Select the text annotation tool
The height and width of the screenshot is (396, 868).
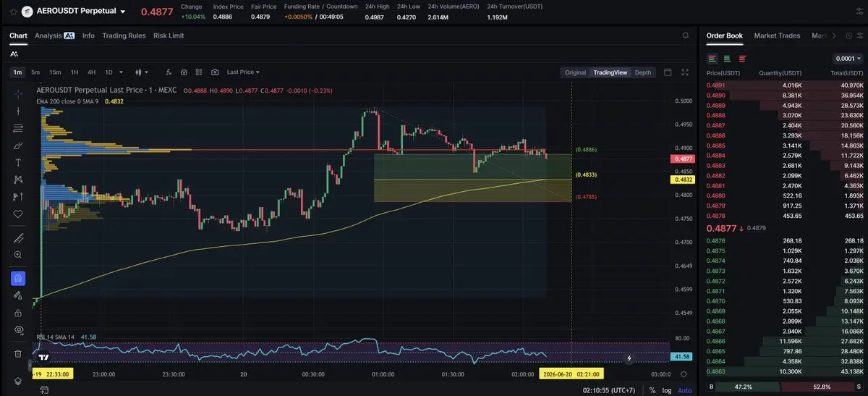coord(18,162)
